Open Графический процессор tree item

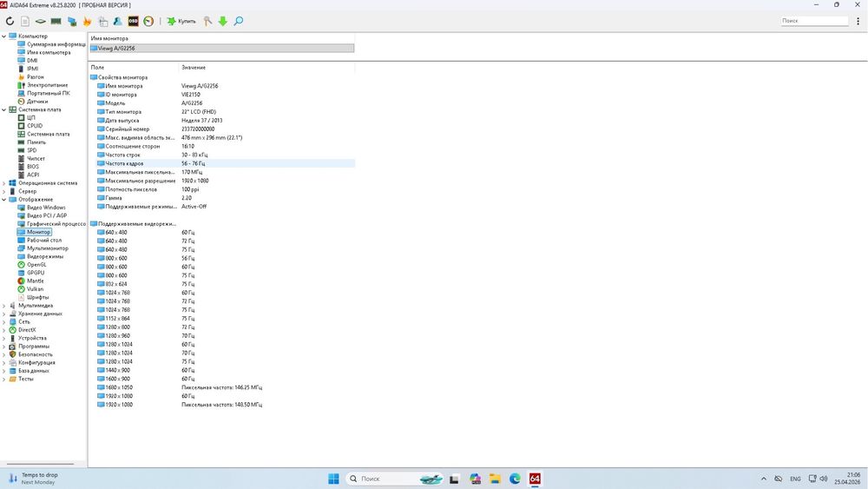[x=52, y=224]
